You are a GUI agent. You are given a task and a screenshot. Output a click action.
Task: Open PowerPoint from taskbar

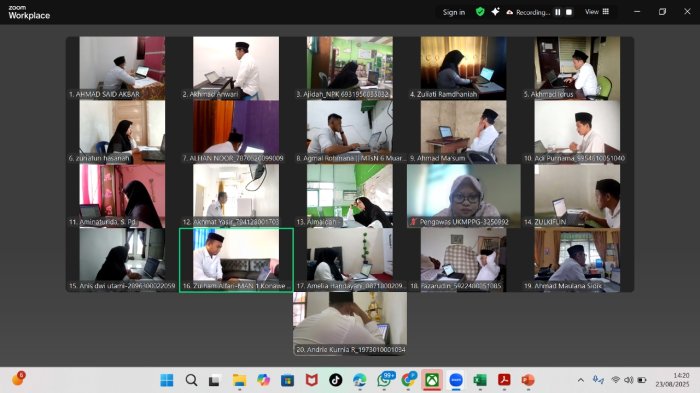(528, 380)
